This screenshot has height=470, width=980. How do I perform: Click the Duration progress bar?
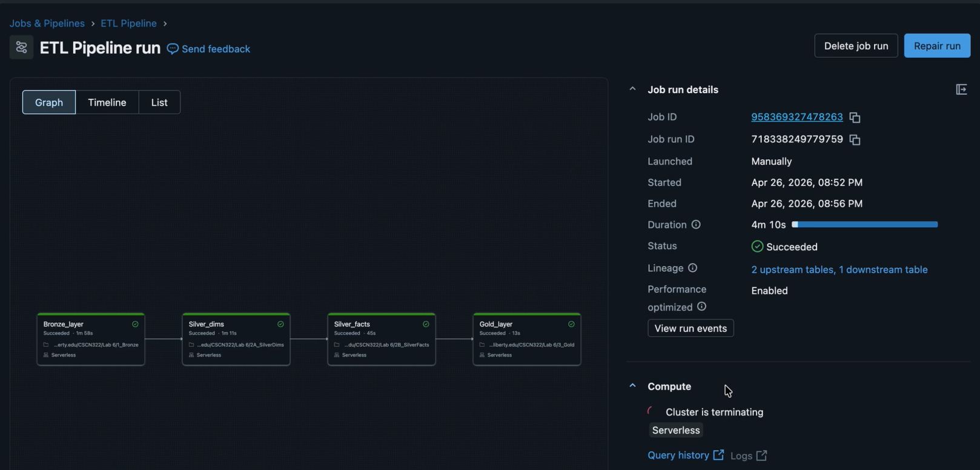(865, 225)
